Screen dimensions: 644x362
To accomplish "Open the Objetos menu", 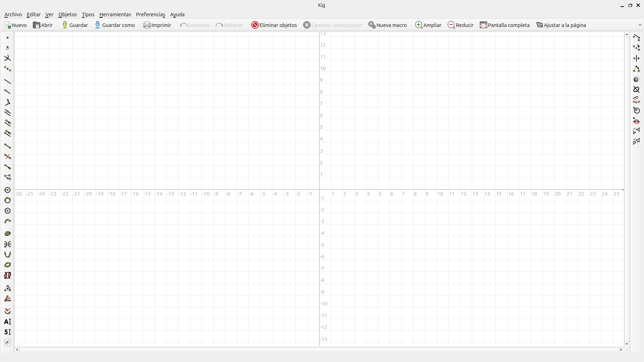I will point(67,15).
